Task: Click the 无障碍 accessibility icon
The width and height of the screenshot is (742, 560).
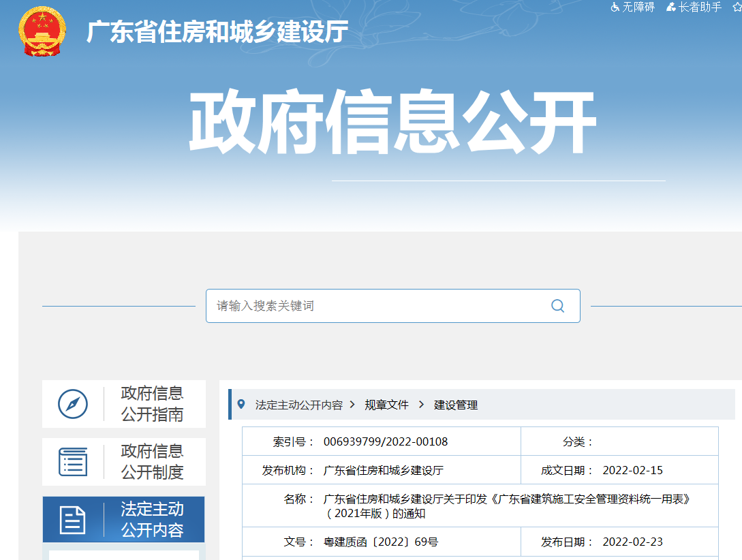Action: [615, 7]
